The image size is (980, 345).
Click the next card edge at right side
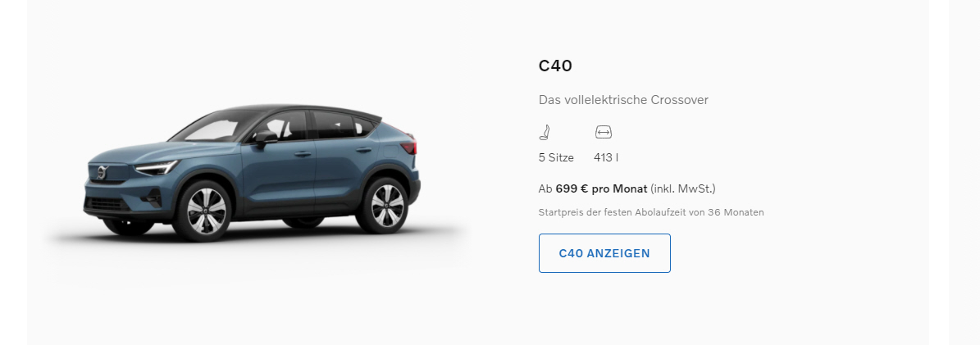point(964,172)
